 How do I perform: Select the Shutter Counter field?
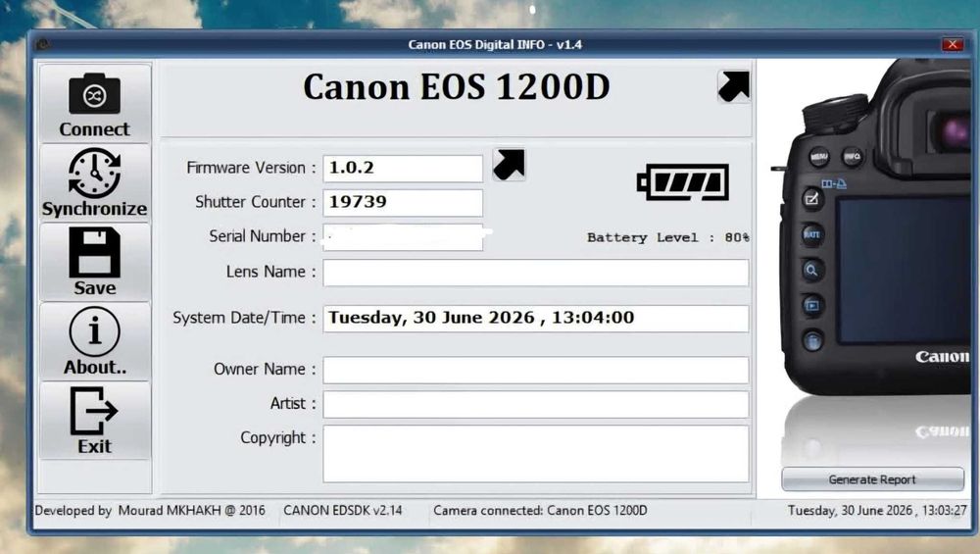[403, 203]
